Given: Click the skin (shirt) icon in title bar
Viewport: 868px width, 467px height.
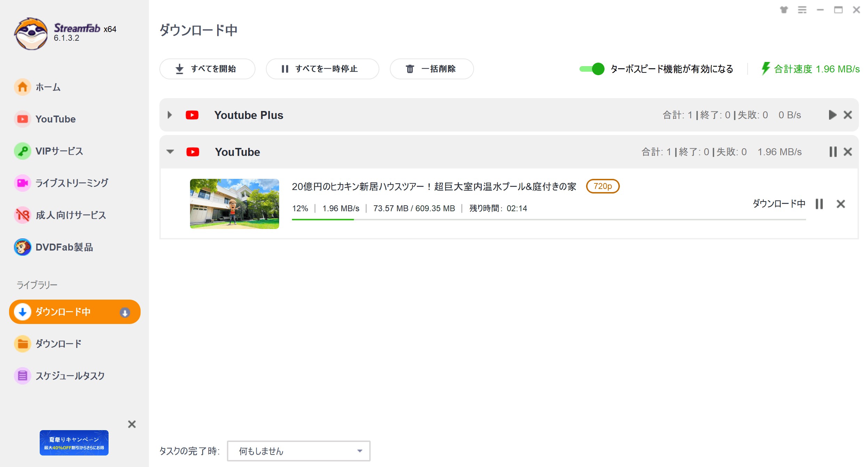Looking at the screenshot, I should tap(783, 10).
